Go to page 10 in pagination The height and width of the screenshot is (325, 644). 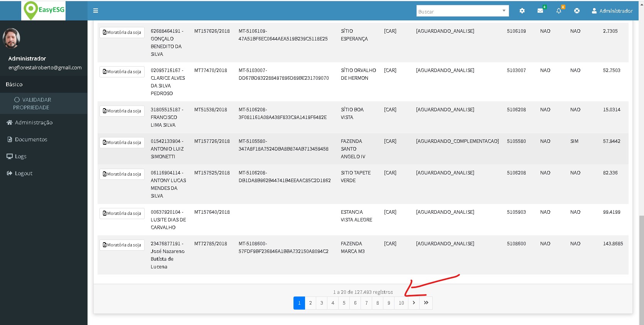pos(401,303)
